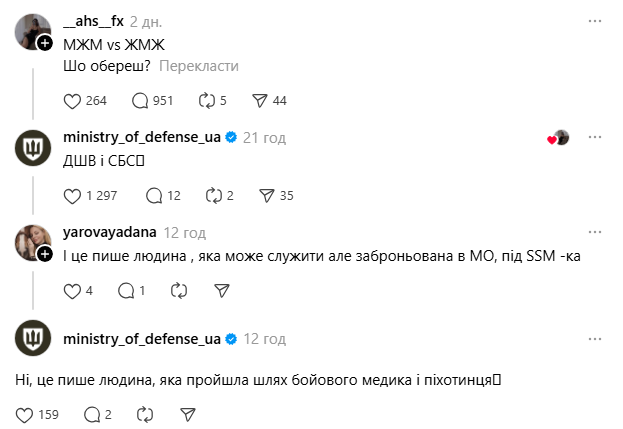
Task: Open more options for __ahs__fx post
Action: [x=596, y=21]
